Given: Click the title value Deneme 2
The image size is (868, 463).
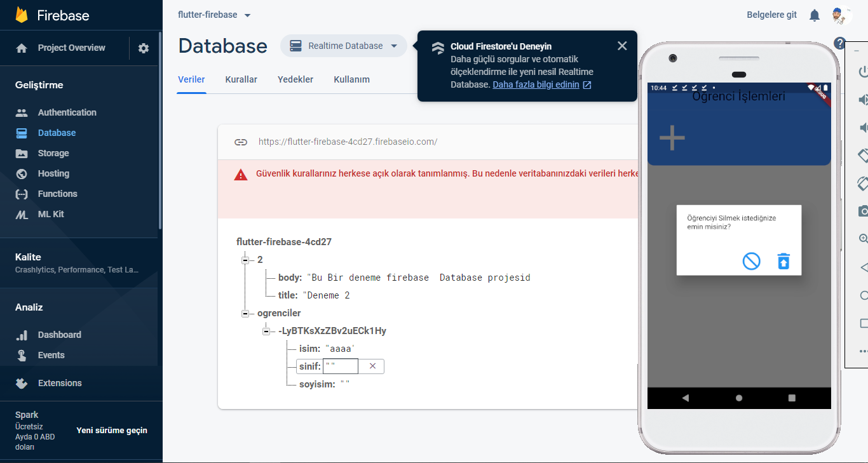Looking at the screenshot, I should [326, 295].
